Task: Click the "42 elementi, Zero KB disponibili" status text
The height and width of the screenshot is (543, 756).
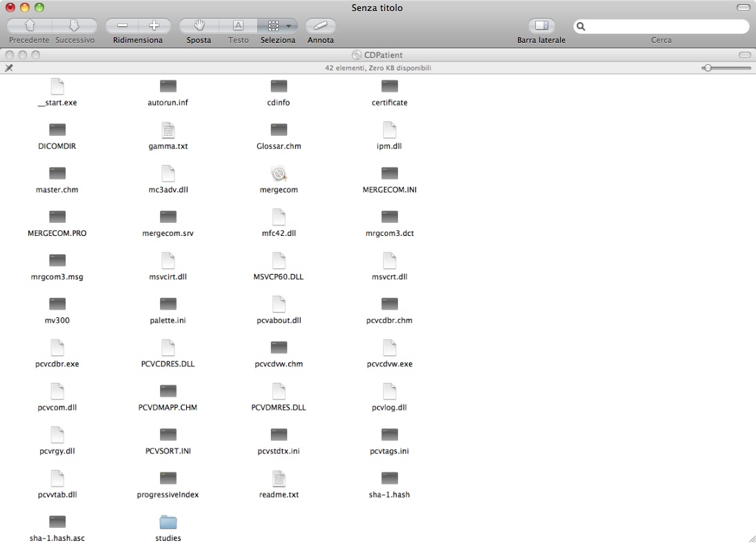Action: tap(378, 68)
